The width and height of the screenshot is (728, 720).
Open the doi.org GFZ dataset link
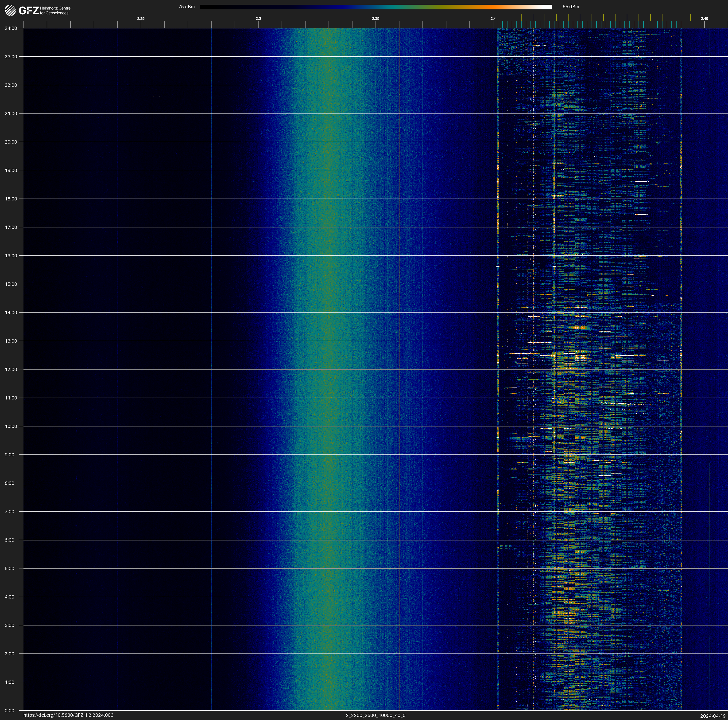pos(68,715)
